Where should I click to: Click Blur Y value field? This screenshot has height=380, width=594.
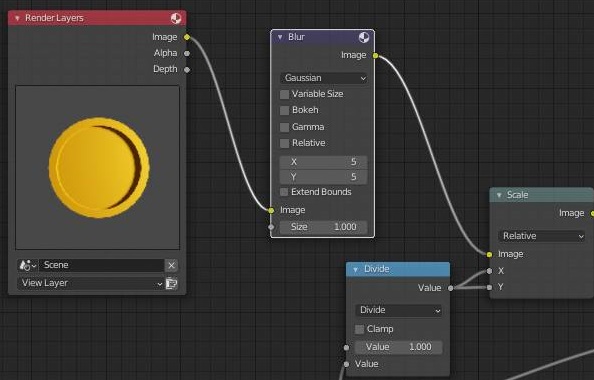coord(324,177)
